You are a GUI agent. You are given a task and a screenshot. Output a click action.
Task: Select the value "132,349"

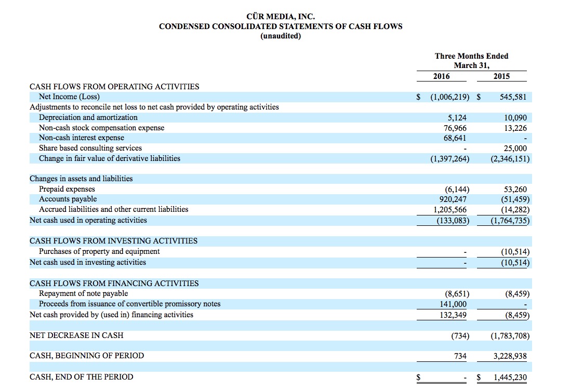click(x=453, y=315)
